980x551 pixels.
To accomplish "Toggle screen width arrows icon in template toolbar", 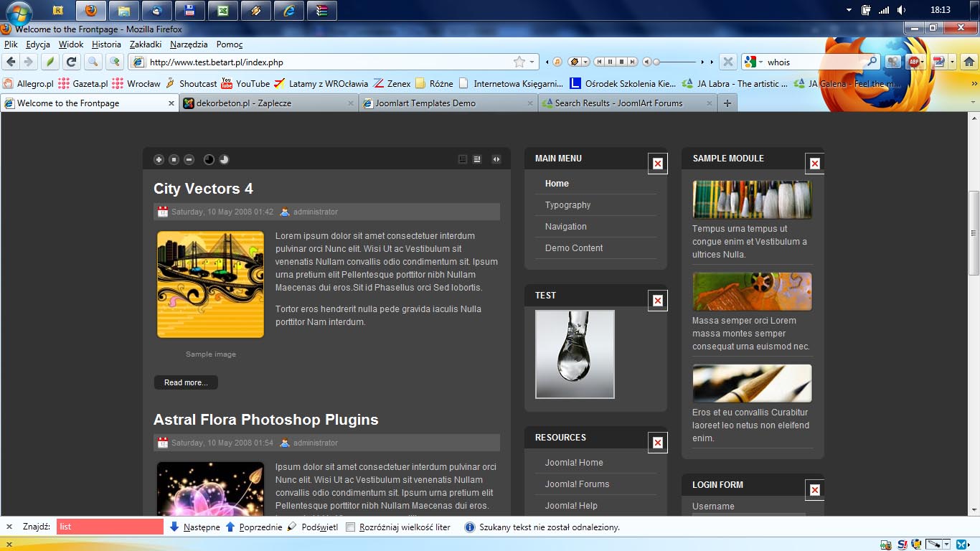I will click(x=496, y=159).
